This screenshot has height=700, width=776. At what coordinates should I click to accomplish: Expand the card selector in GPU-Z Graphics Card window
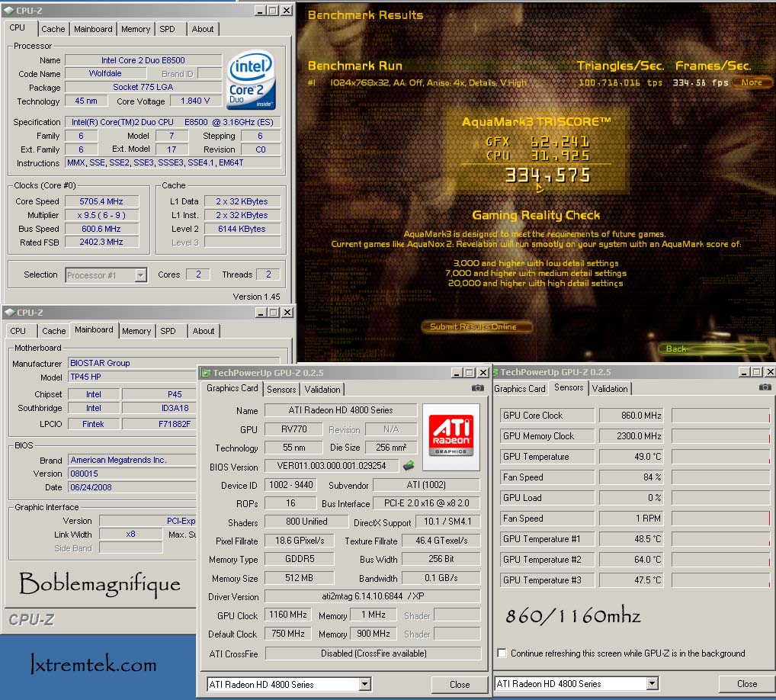(364, 684)
